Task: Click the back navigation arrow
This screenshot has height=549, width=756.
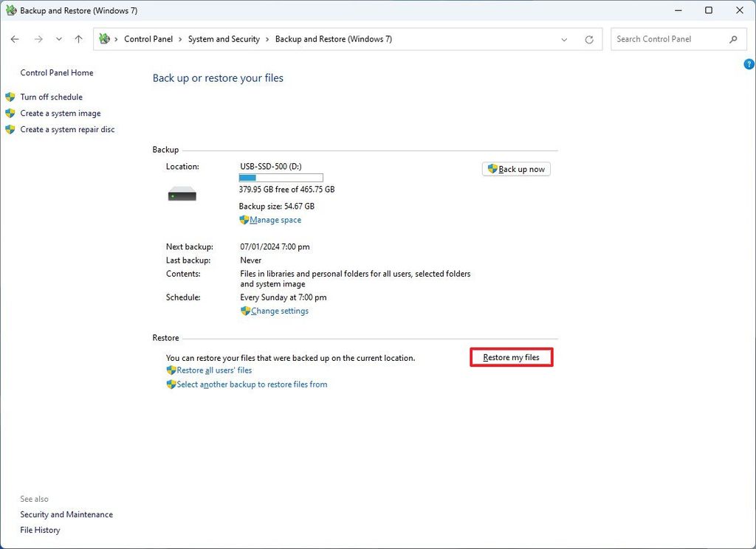Action: tap(15, 39)
